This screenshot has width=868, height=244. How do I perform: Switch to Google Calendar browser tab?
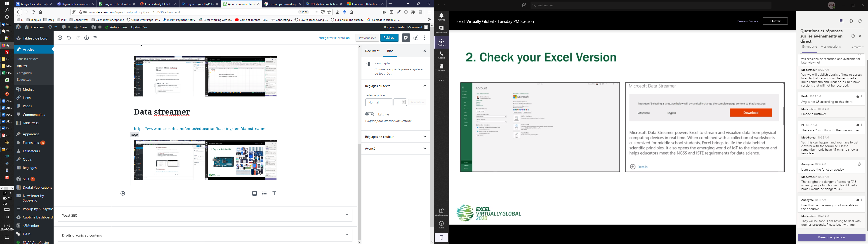(x=34, y=4)
